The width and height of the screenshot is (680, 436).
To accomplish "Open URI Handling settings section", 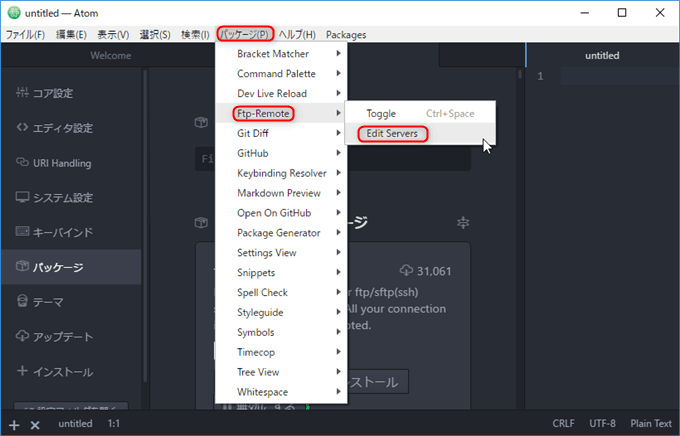I will tap(72, 163).
